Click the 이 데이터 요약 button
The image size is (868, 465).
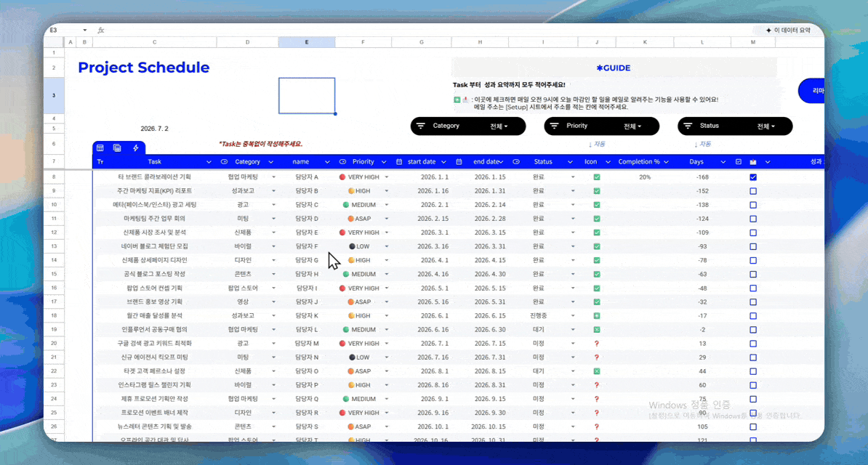789,30
